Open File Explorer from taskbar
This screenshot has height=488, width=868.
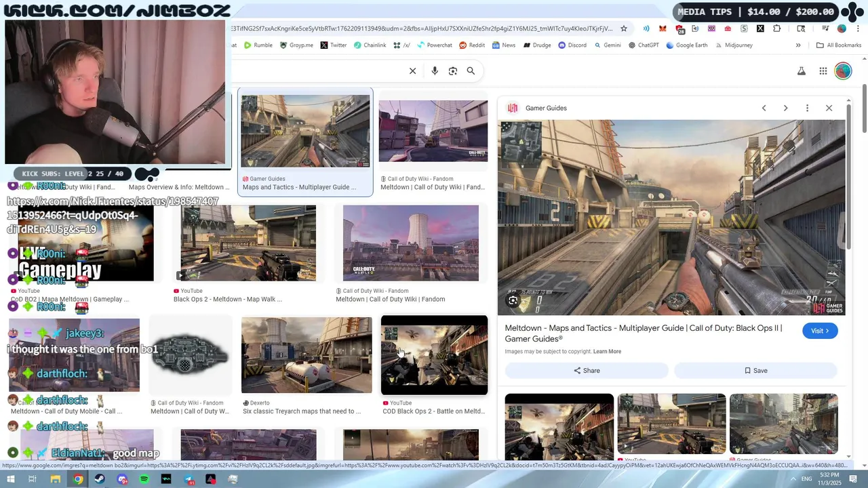point(56,479)
